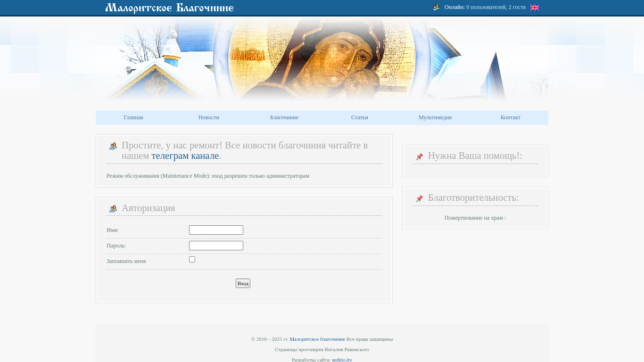
Task: Click the Авторизация heading text
Action: (149, 208)
